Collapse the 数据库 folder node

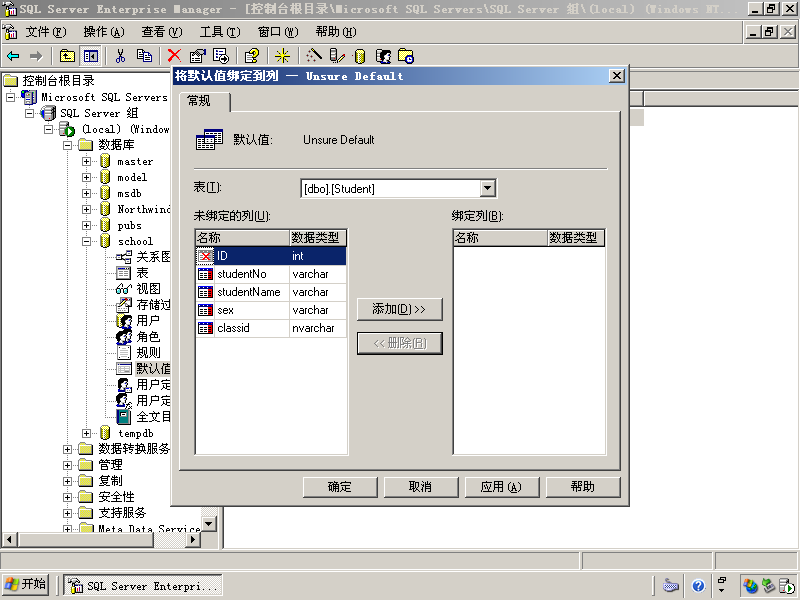(67, 145)
